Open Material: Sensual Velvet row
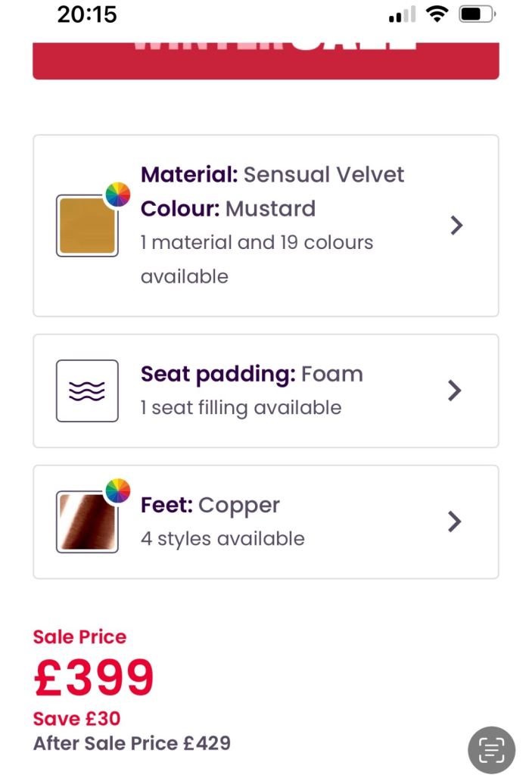532x775 pixels. pos(272,175)
